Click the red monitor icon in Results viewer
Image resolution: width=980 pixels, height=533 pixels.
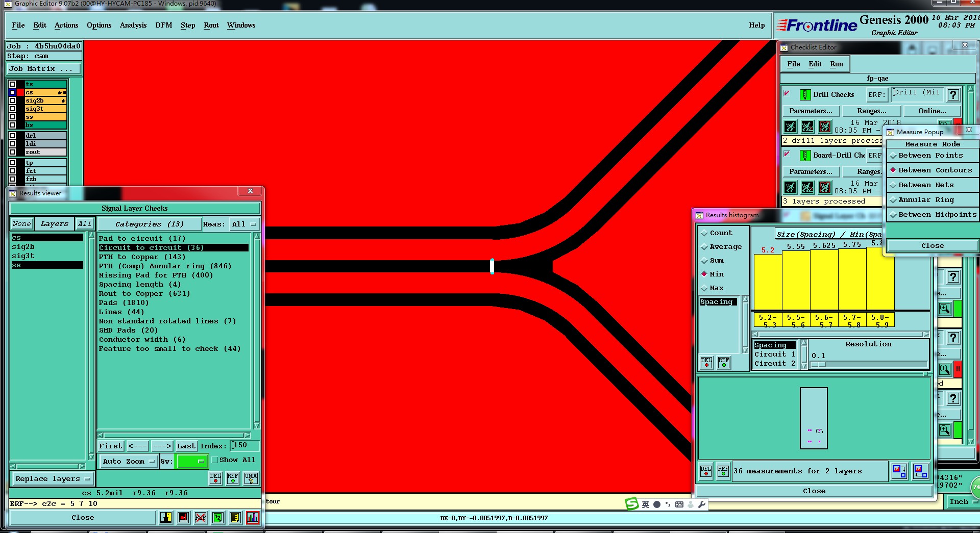point(183,518)
